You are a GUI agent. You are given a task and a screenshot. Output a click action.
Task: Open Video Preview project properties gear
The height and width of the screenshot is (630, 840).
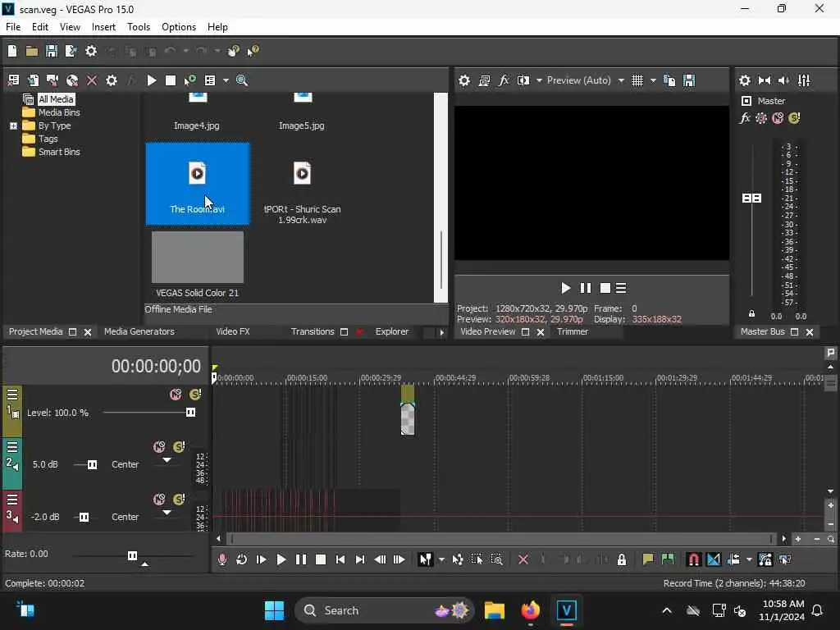point(464,80)
